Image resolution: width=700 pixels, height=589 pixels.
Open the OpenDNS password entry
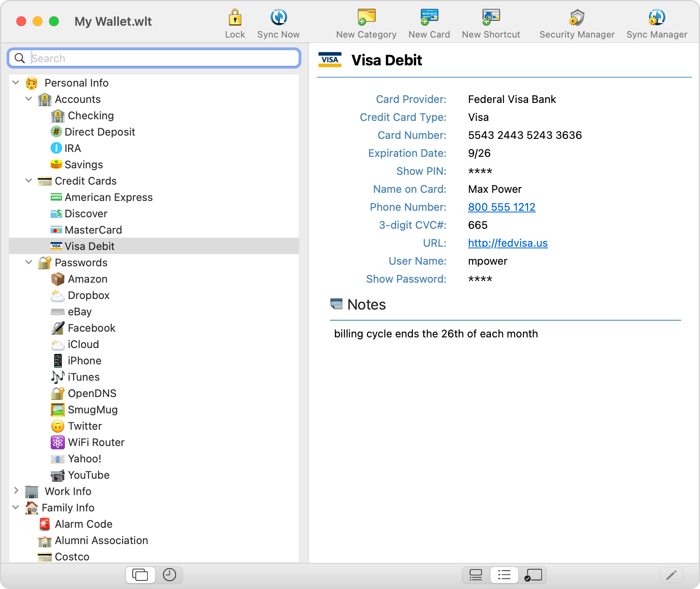click(154, 393)
